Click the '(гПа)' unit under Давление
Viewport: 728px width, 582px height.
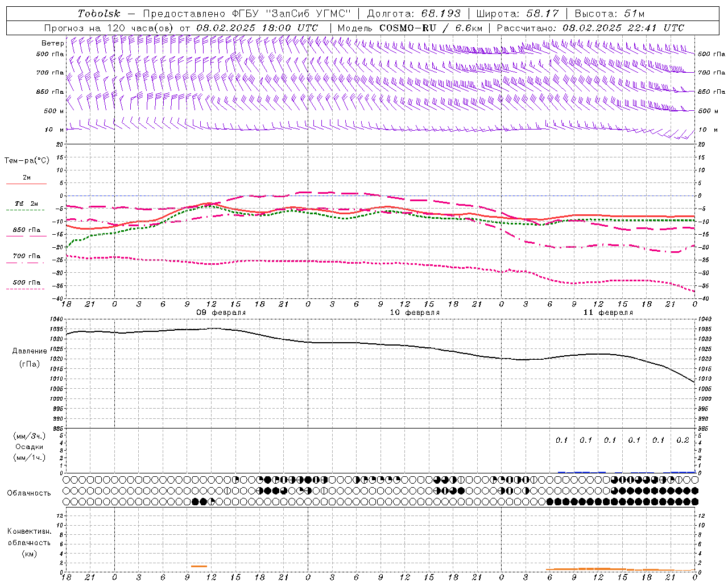[x=29, y=364]
